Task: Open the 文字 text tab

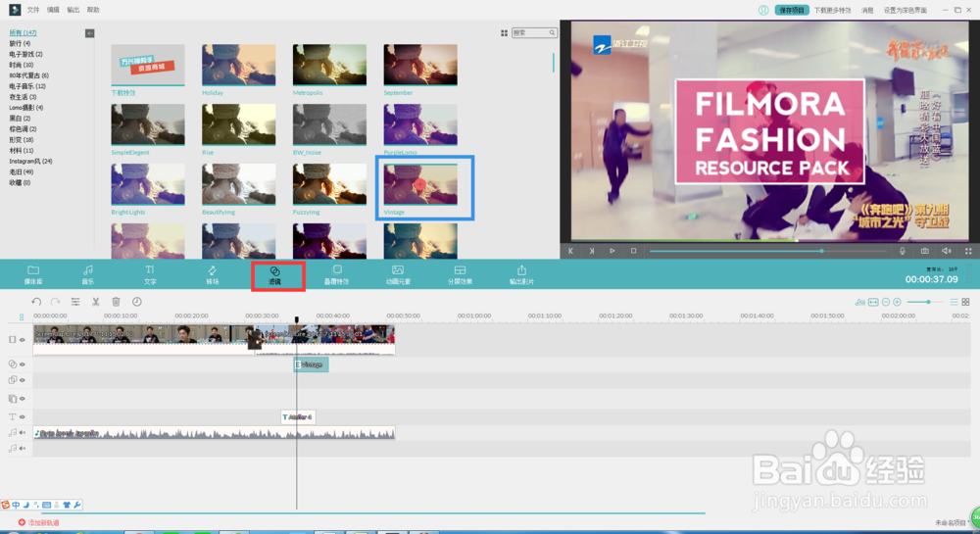Action: (x=150, y=274)
